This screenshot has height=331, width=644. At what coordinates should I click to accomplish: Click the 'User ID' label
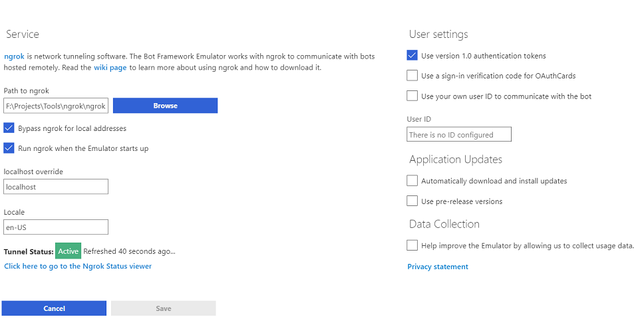point(419,120)
